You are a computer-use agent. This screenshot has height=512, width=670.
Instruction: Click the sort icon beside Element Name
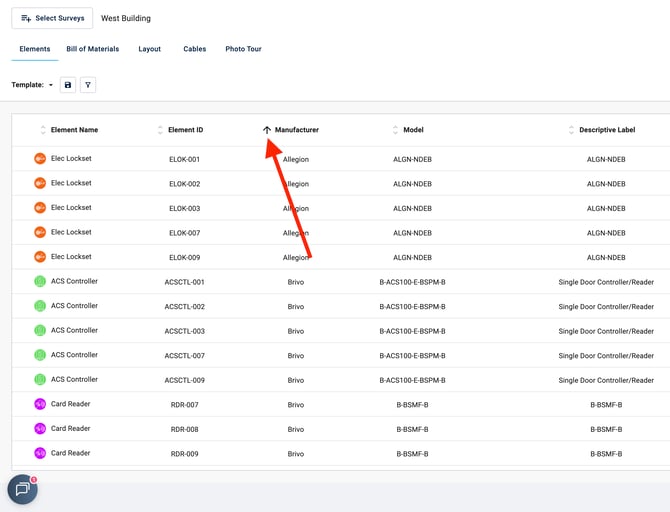(x=43, y=130)
